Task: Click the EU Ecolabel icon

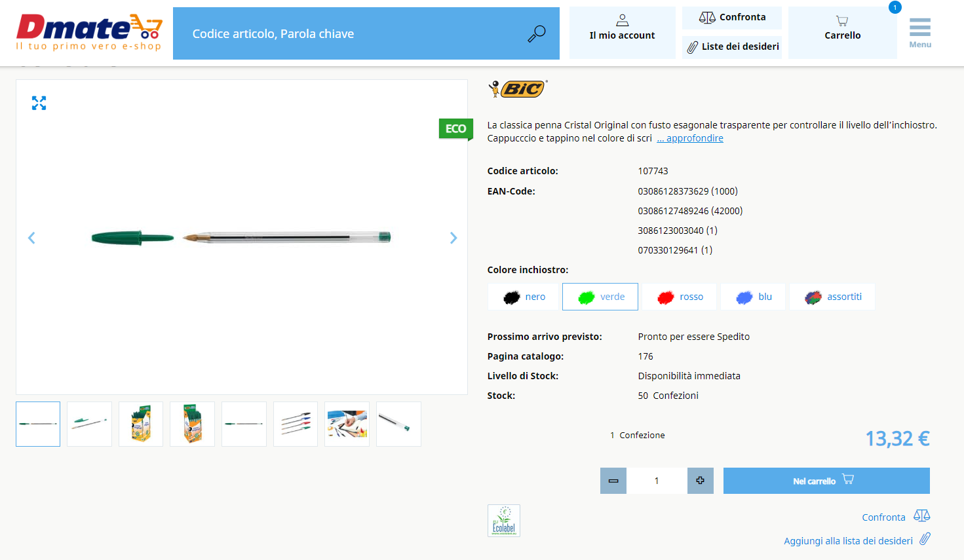Action: (504, 521)
